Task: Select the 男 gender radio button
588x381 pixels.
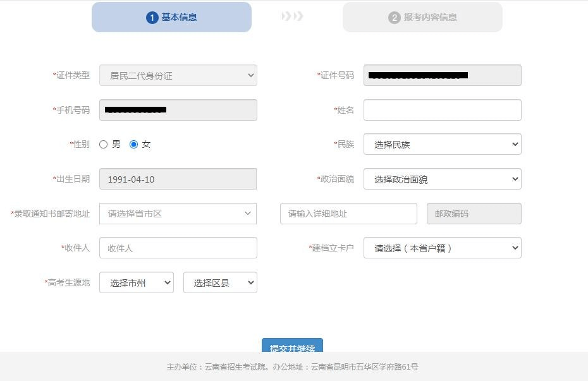Action: (x=104, y=145)
